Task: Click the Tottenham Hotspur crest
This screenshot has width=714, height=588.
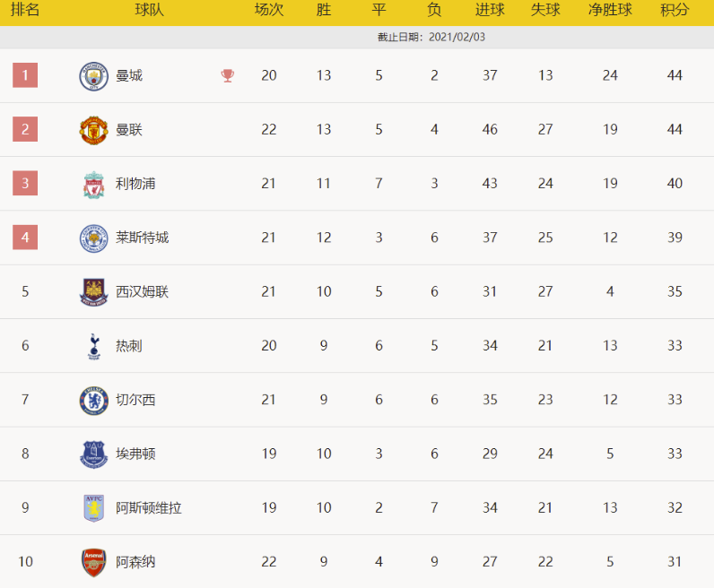Action: [x=93, y=346]
